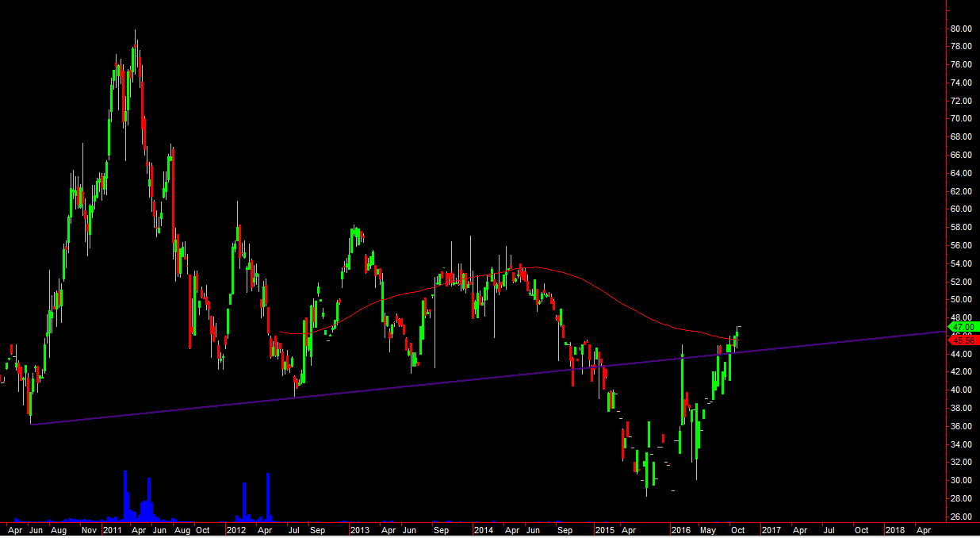Screen dimensions: 980x538
Task: Click the 70.00 price axis label
Action: click(x=961, y=119)
